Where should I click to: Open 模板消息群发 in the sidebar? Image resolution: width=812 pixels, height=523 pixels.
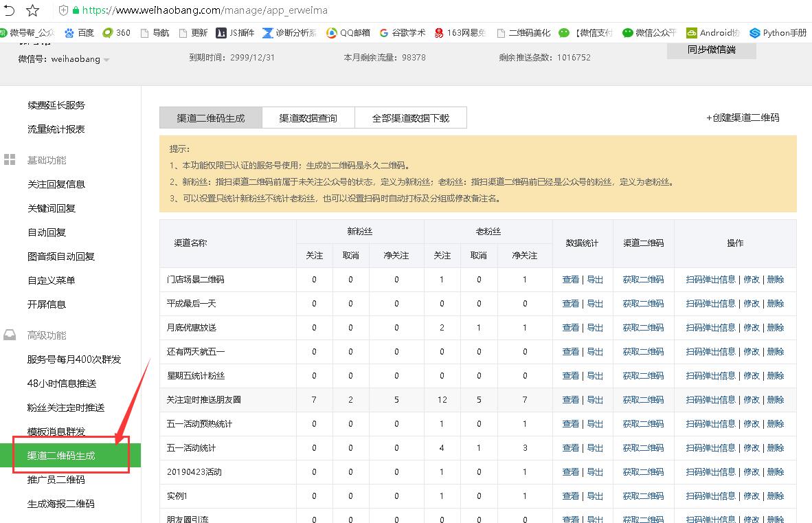pos(56,432)
